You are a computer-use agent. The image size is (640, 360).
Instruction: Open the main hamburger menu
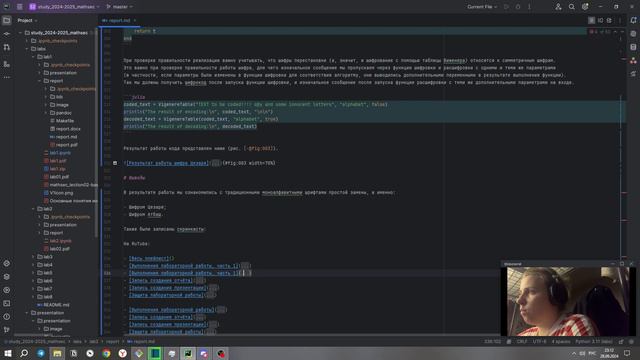[x=20, y=7]
